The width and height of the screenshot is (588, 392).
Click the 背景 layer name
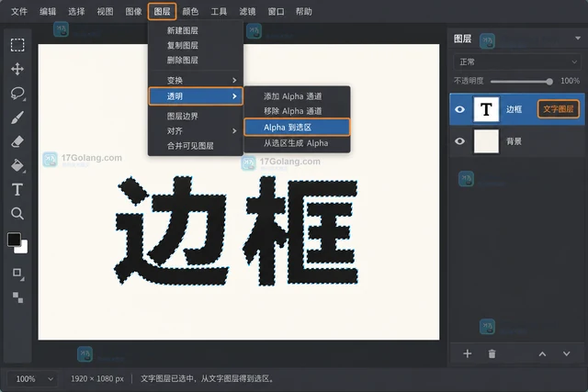tap(514, 141)
